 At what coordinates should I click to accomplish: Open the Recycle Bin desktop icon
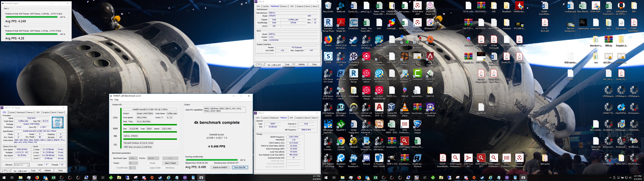pos(328,7)
